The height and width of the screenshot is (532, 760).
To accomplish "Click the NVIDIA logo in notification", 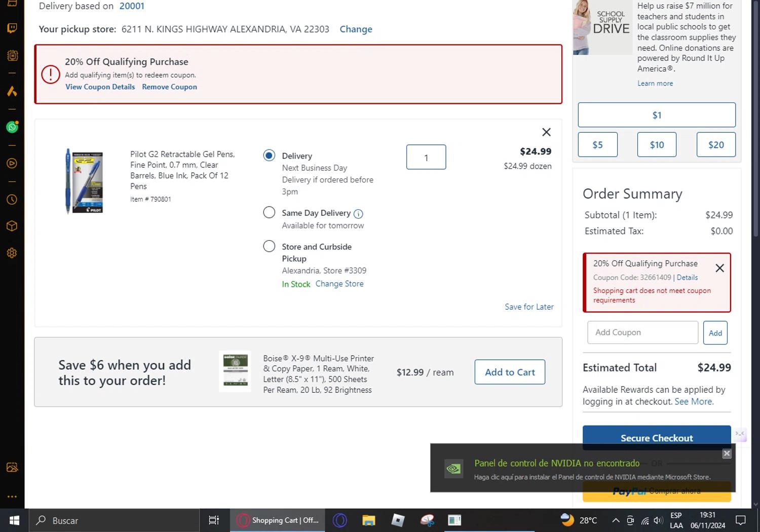I will coord(453,469).
